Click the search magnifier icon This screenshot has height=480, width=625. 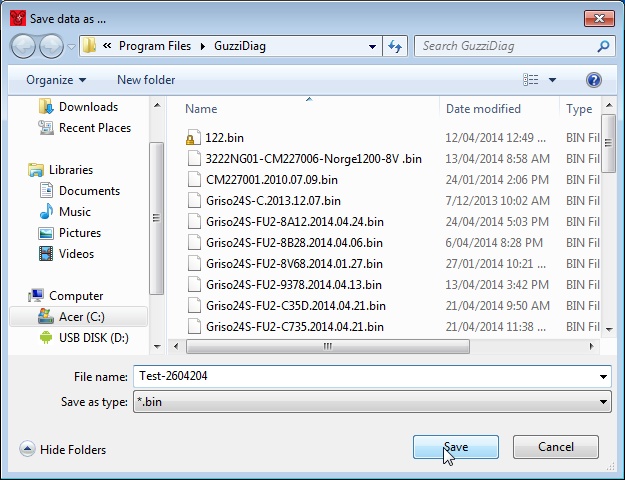pos(603,46)
